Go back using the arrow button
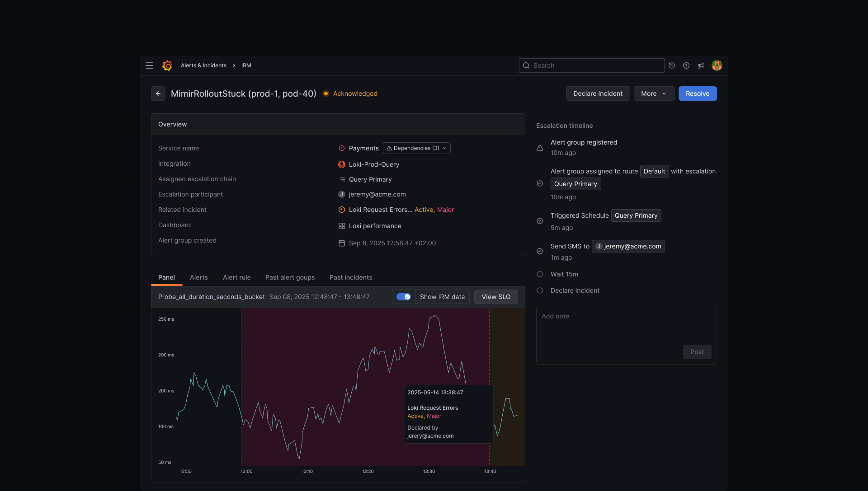 tap(158, 94)
